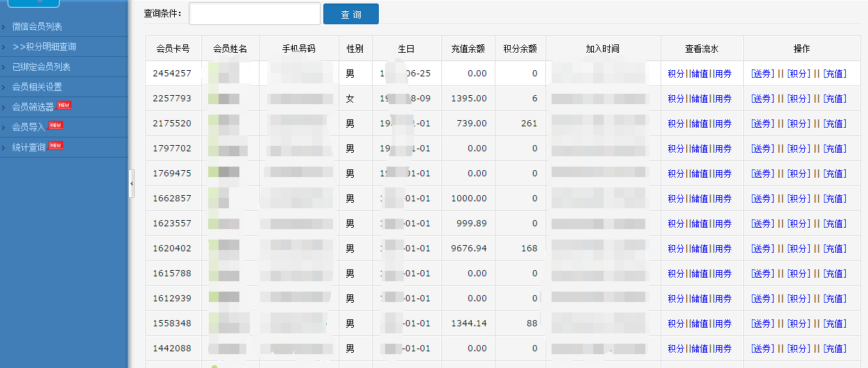Click points value 88
This screenshot has width=868, height=368.
[x=532, y=324]
